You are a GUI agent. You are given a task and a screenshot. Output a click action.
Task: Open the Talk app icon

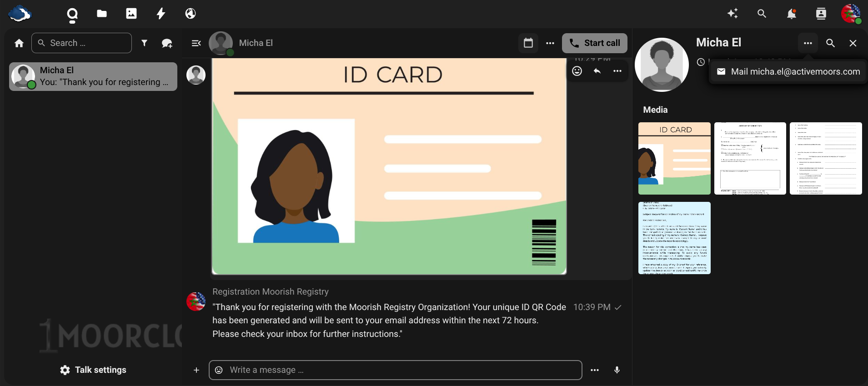(x=72, y=15)
